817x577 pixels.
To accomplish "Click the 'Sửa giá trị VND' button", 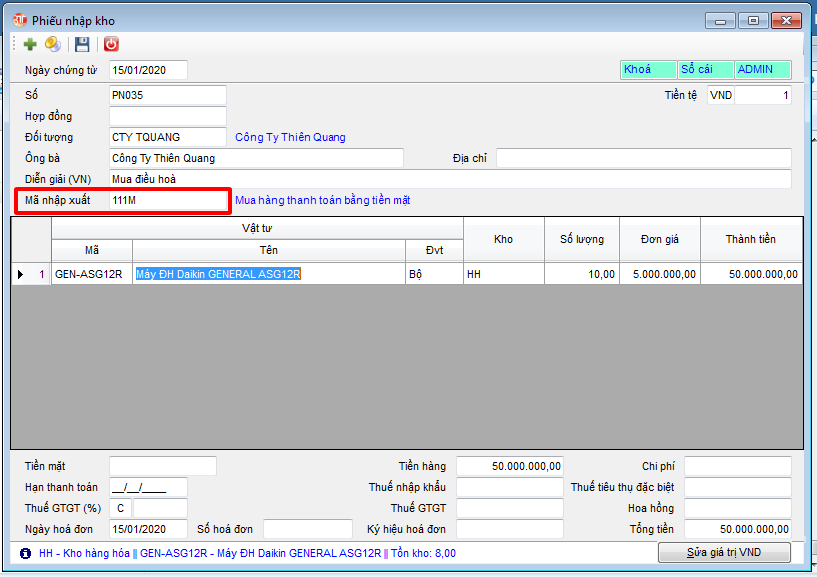I will pyautogui.click(x=724, y=553).
